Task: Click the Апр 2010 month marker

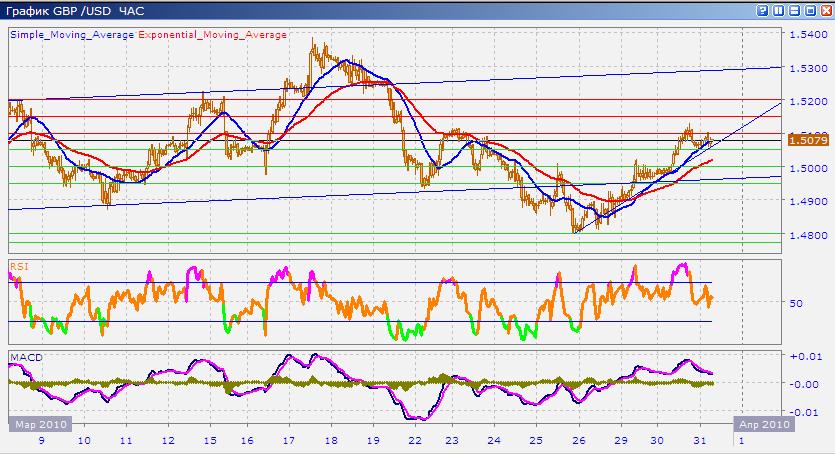Action: tap(765, 425)
